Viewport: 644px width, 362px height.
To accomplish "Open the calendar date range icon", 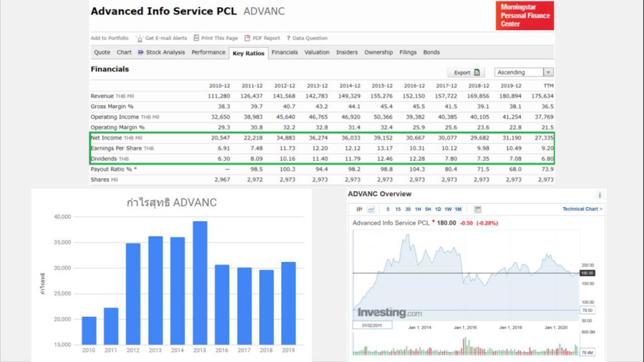I will coord(477,209).
